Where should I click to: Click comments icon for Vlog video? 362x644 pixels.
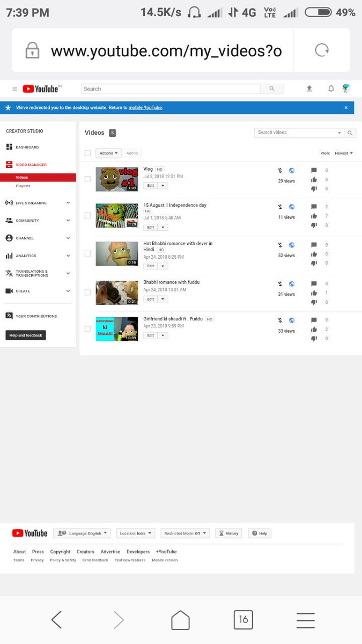click(314, 170)
